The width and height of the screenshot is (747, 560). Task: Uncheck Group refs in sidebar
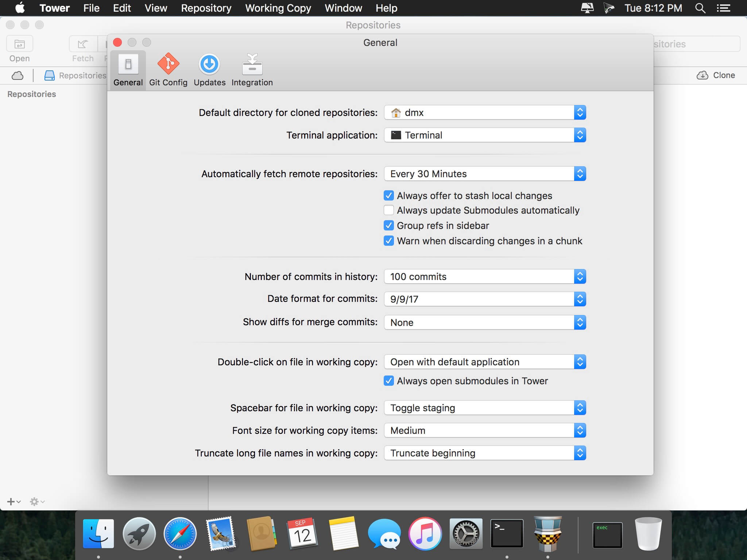click(x=389, y=226)
